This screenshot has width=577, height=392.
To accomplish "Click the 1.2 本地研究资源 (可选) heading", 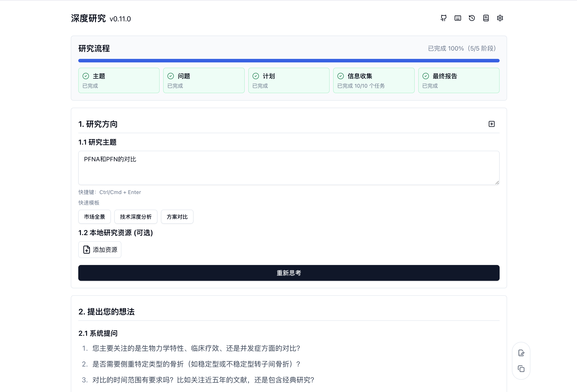I will pos(116,233).
